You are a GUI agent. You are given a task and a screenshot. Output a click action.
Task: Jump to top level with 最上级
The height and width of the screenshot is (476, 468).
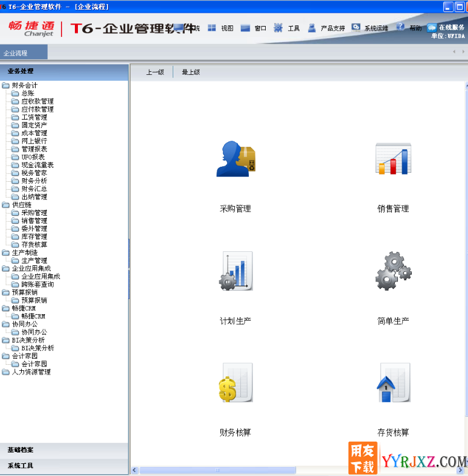coord(191,72)
